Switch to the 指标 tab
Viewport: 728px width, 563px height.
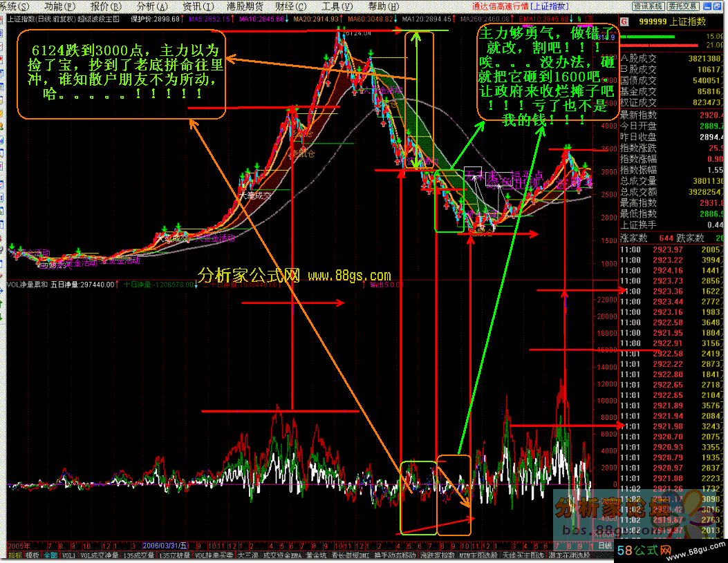(x=15, y=555)
